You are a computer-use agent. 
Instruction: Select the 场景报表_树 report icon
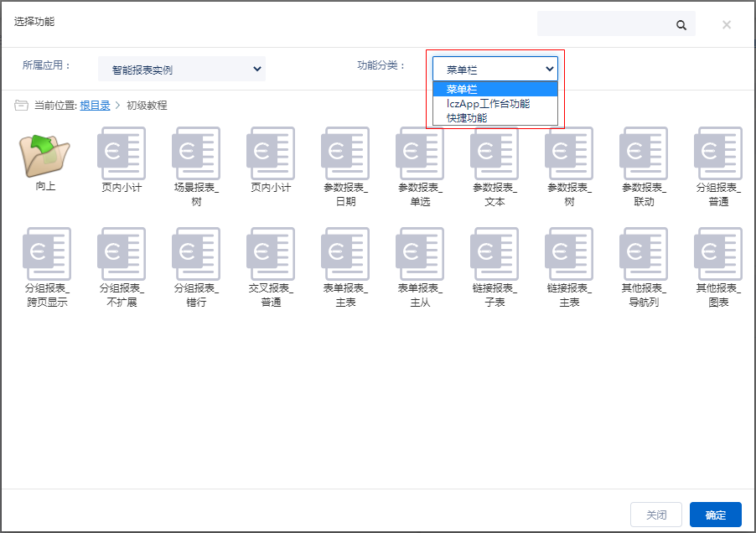click(x=196, y=153)
